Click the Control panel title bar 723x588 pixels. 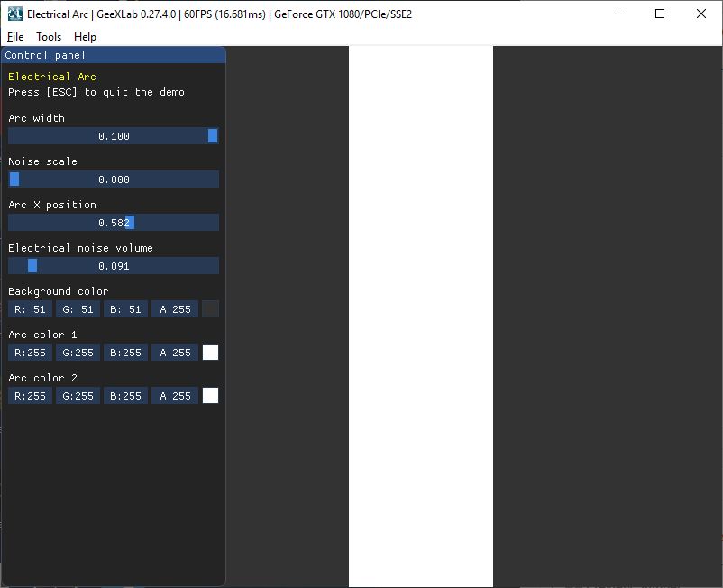coord(114,55)
